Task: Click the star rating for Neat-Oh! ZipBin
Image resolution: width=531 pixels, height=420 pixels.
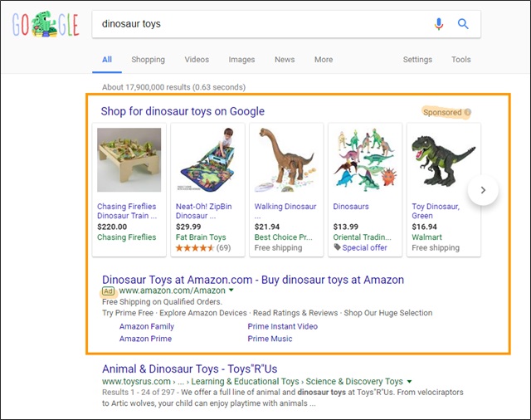Action: point(194,247)
